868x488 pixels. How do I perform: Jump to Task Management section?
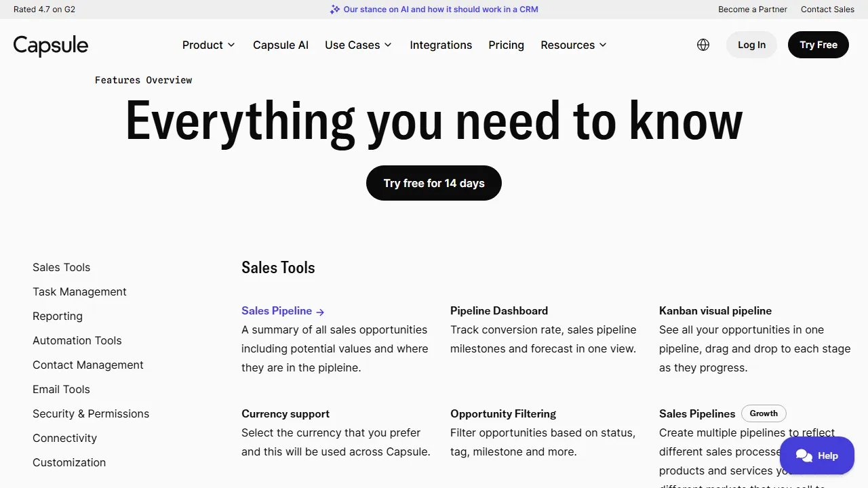coord(79,291)
